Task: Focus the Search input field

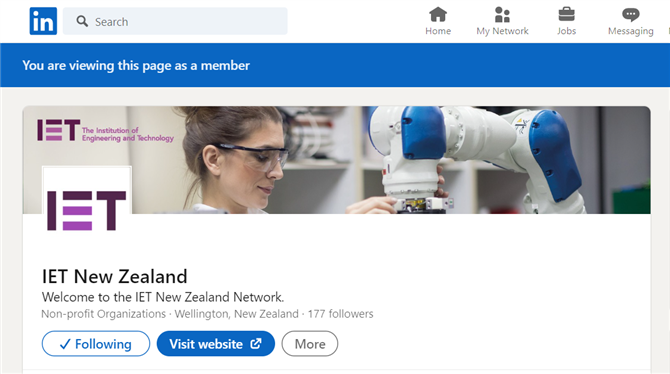Action: tap(175, 21)
